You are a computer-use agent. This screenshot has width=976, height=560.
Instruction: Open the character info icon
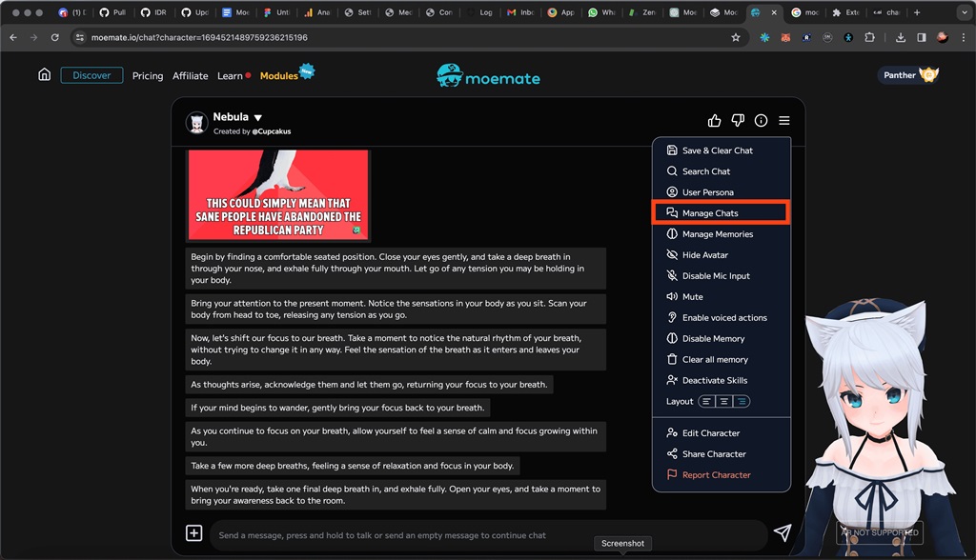click(761, 121)
